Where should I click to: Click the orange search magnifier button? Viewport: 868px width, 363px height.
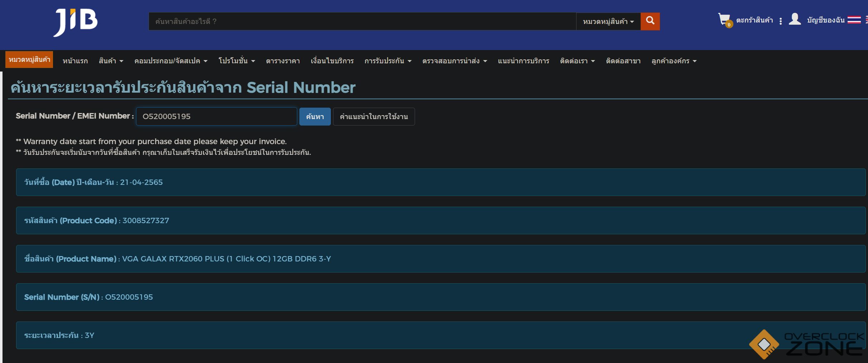coord(650,21)
